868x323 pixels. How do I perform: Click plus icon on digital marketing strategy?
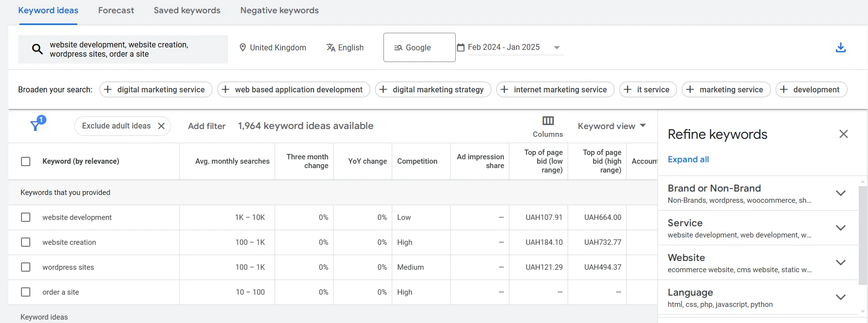[383, 89]
